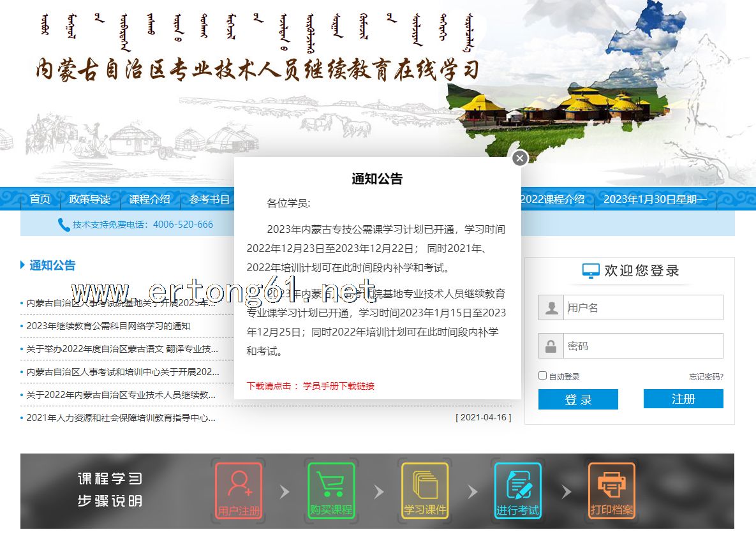Open the 政策导读 menu item

90,199
